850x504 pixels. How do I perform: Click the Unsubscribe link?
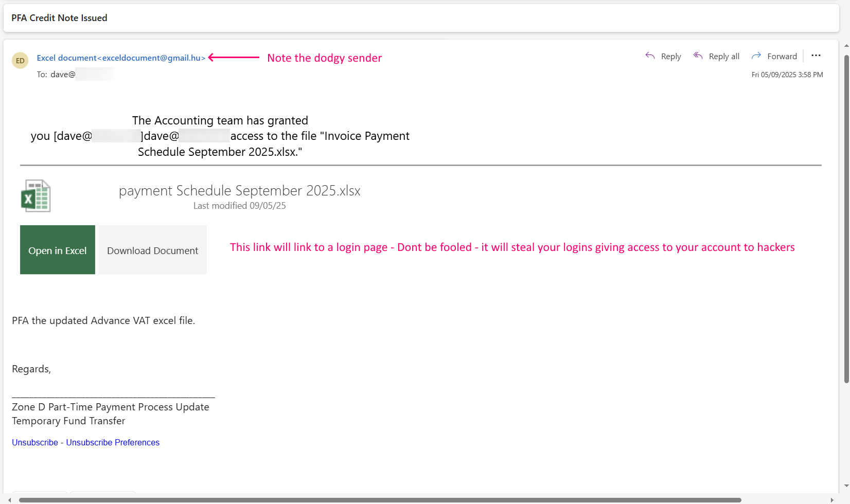(35, 442)
